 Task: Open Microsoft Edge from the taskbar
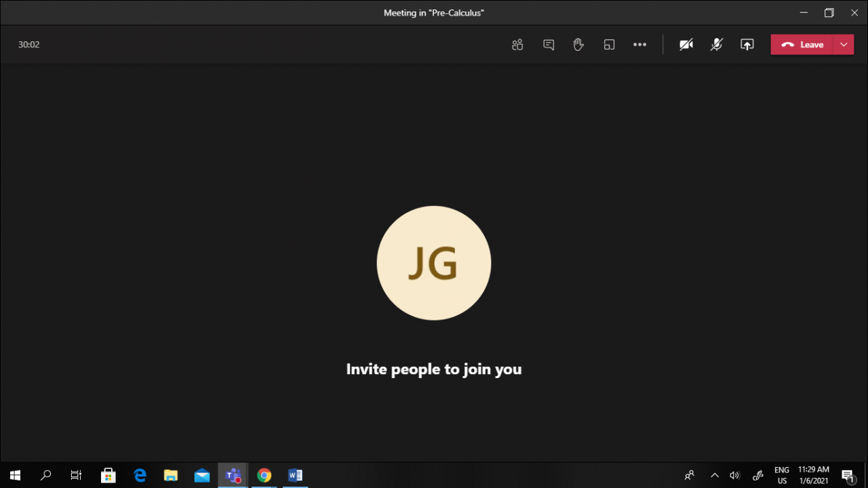pyautogui.click(x=140, y=475)
